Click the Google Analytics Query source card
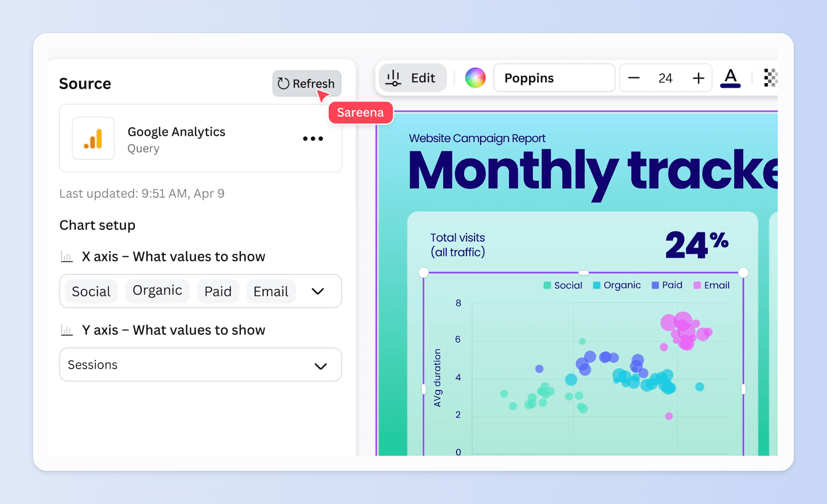Viewport: 827px width, 504px height. click(x=201, y=139)
